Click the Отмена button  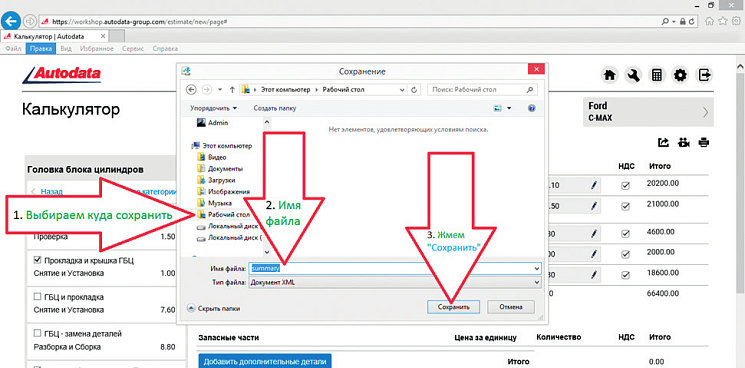511,307
